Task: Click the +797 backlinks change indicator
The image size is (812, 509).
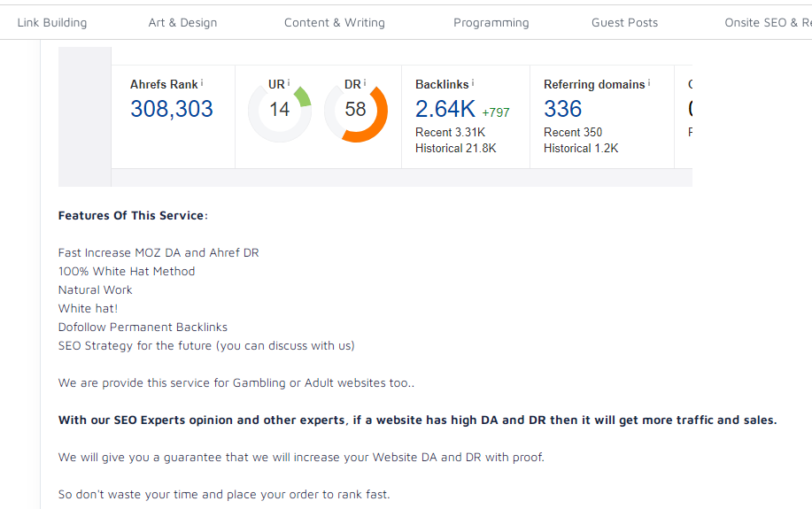Action: pyautogui.click(x=496, y=112)
